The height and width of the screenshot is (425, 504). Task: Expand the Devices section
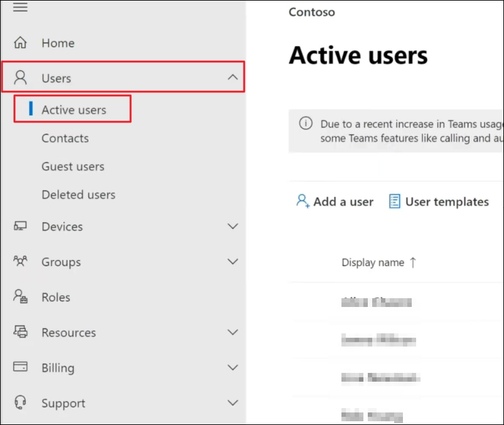pos(233,227)
